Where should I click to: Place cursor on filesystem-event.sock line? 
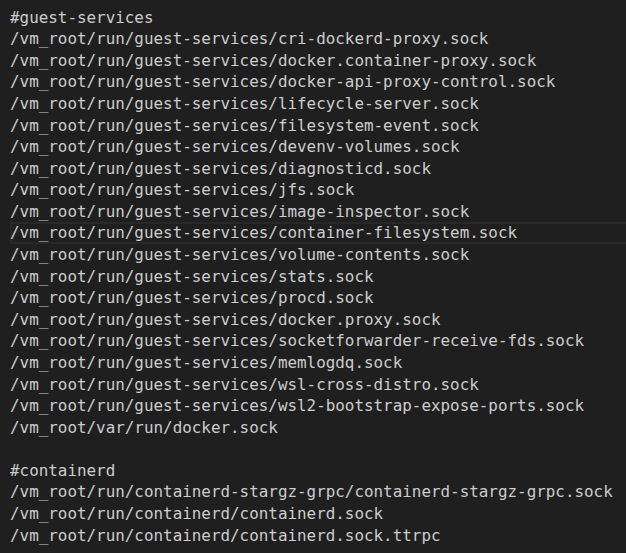[244, 125]
